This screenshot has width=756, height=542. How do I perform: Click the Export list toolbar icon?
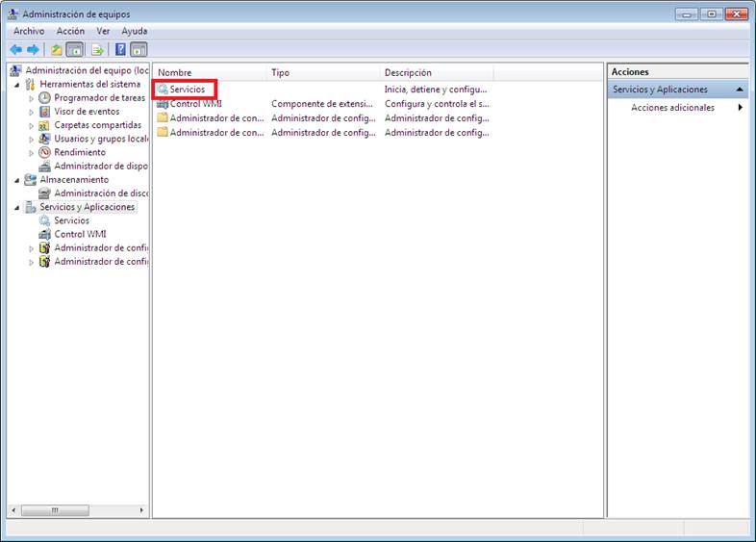(x=97, y=49)
